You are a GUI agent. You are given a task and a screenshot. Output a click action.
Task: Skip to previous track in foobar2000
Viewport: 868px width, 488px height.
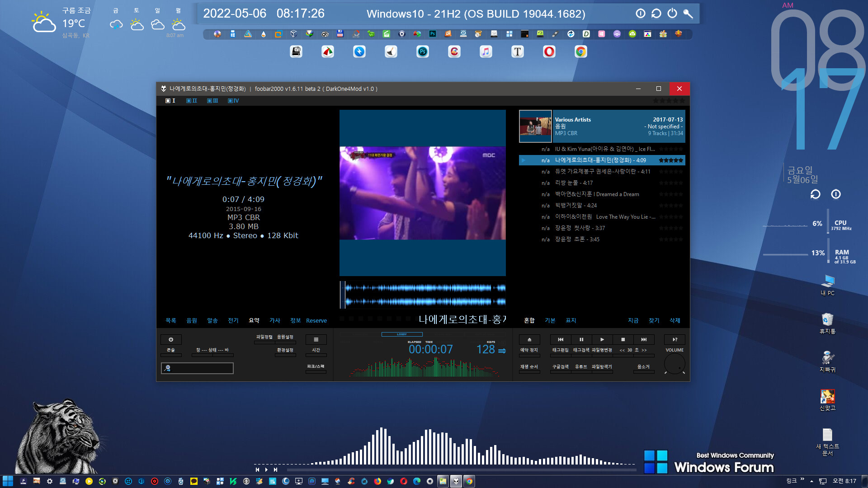(561, 339)
